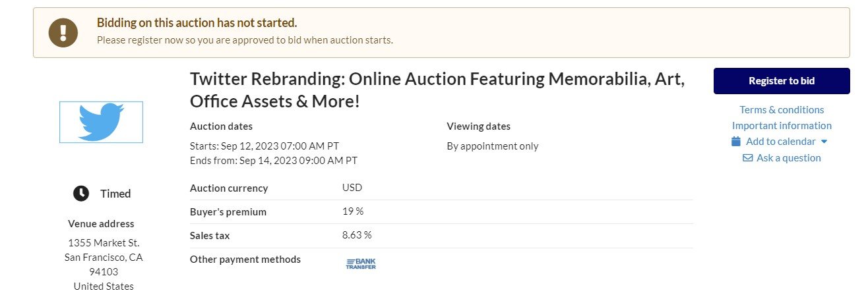The image size is (868, 303).
Task: Click the 8.63 % sales tax value
Action: [357, 235]
